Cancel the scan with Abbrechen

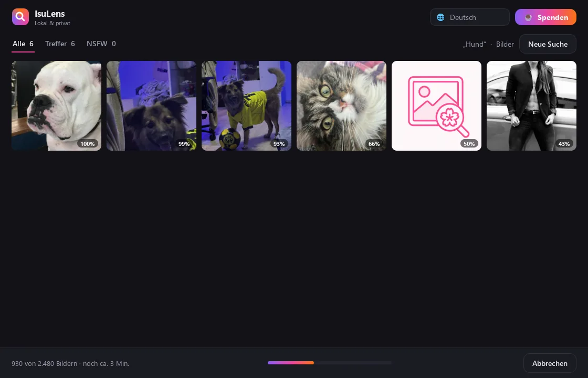pyautogui.click(x=549, y=363)
